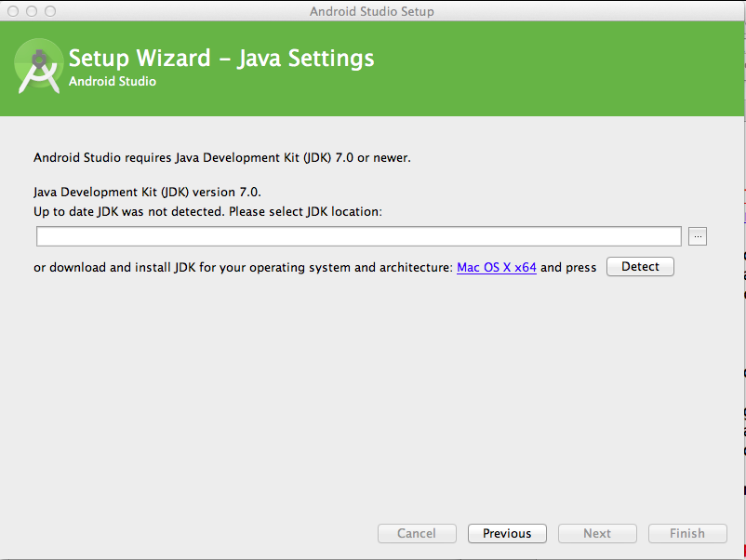Click the 'Setup Wizard – Java Settings' heading
This screenshot has width=746, height=560.
click(x=221, y=58)
